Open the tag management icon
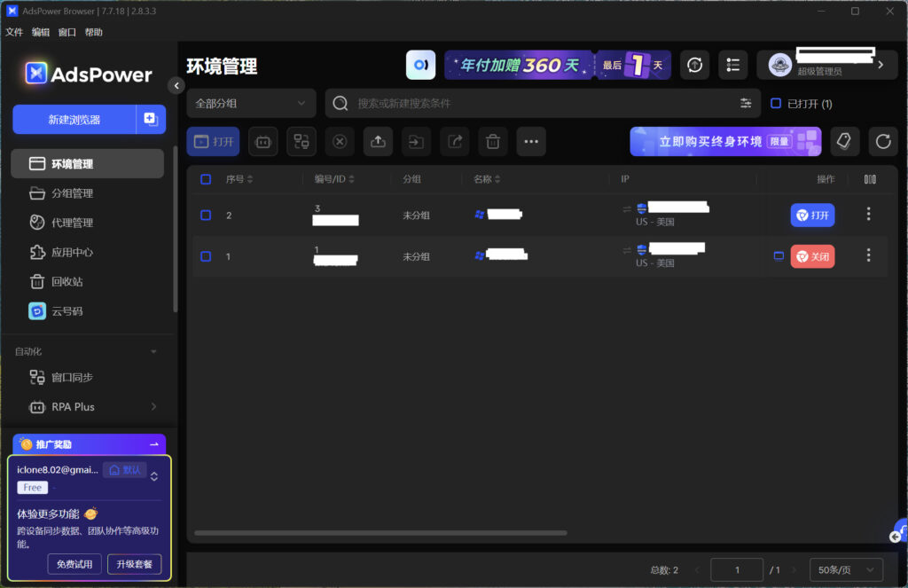The image size is (908, 588). tap(845, 142)
